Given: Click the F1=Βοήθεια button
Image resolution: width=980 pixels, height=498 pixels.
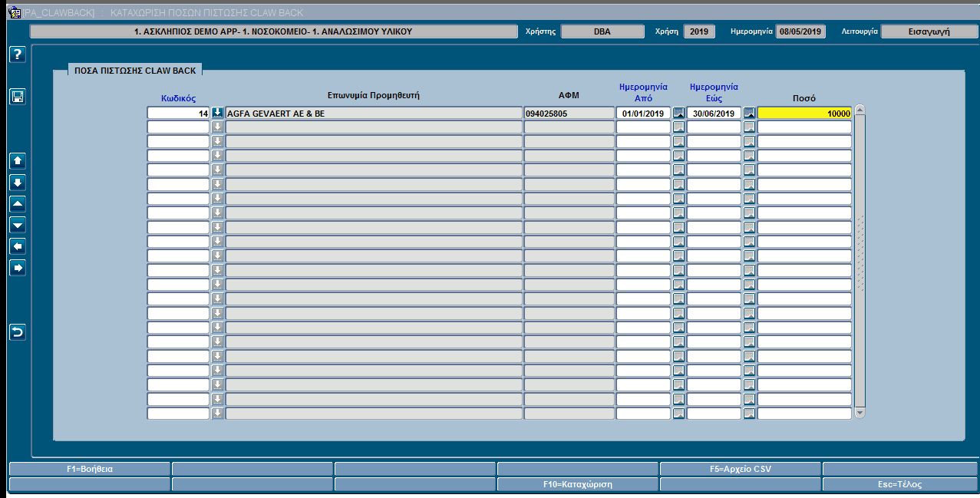Looking at the screenshot, I should click(90, 468).
